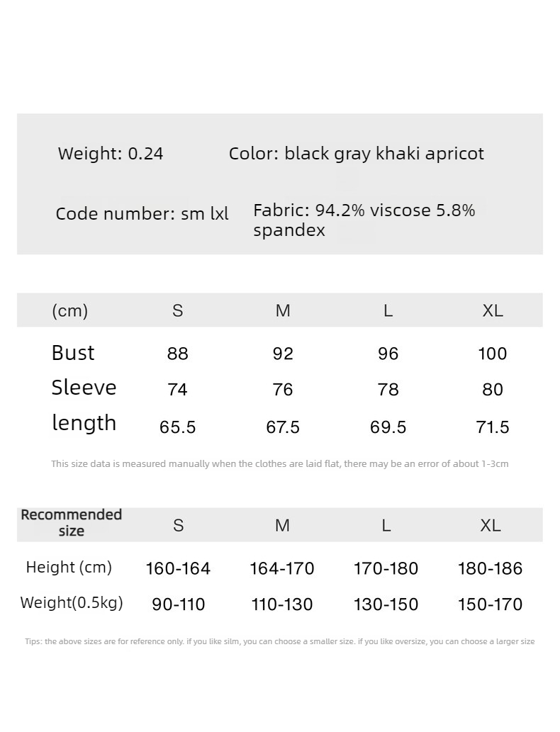
Task: Click Bust value 92 for size M
Action: coord(283,354)
